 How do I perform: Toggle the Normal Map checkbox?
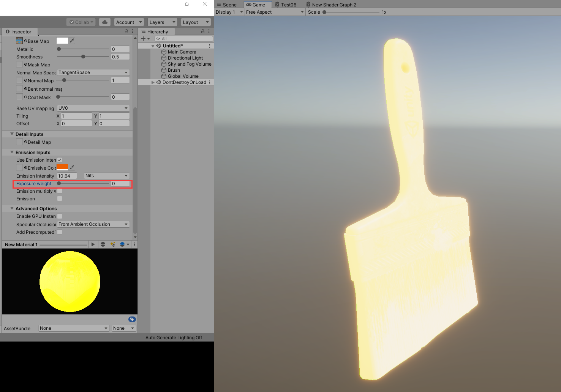19,80
